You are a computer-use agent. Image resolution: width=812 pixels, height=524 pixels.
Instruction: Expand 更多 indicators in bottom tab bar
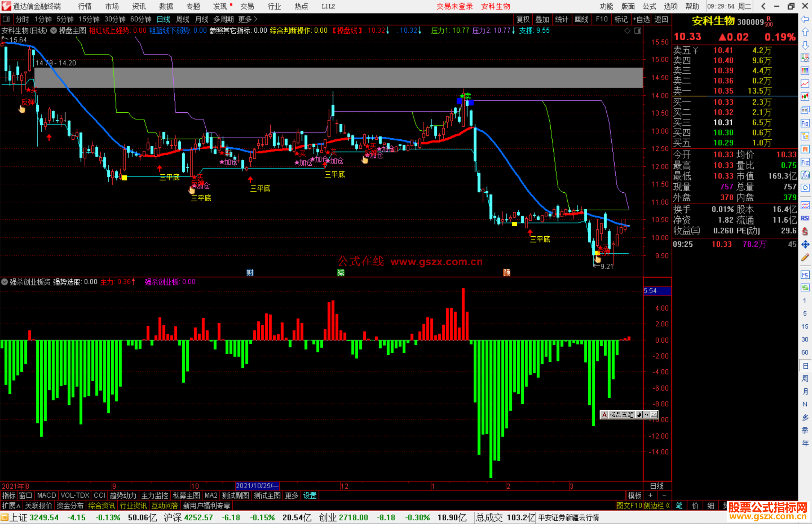[292, 495]
